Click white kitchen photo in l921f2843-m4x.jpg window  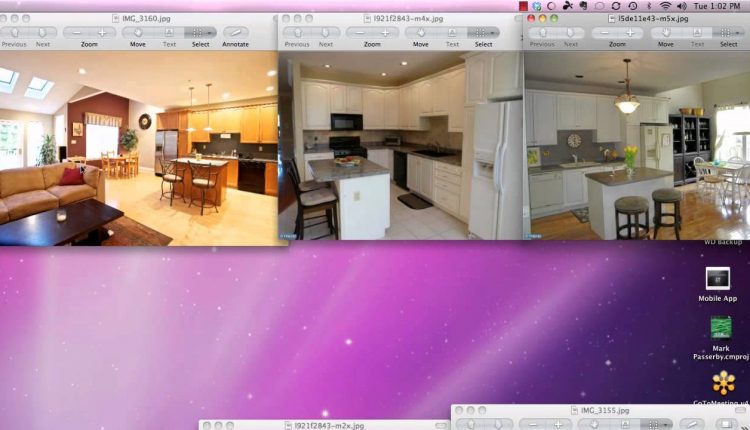[401, 145]
